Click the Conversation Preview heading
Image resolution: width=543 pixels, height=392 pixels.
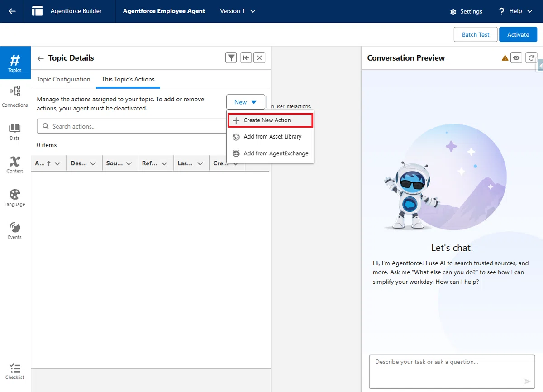[406, 58]
